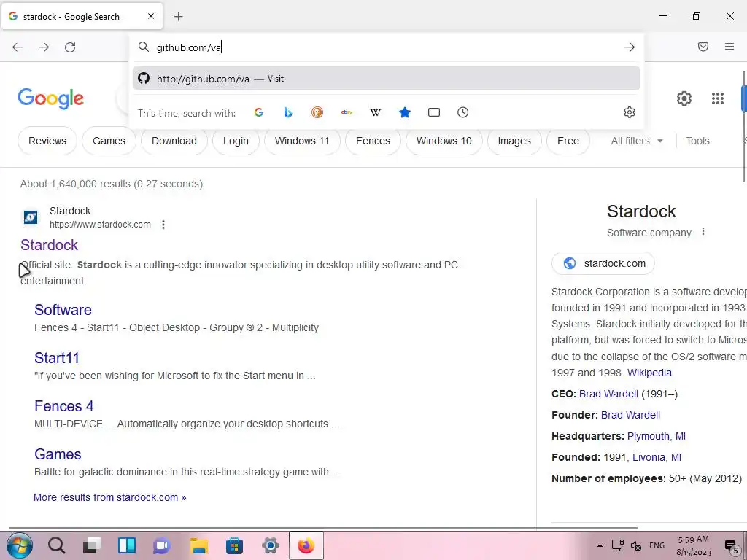Open more options in Stardock knowledge panel
The width and height of the screenshot is (747, 560).
(x=703, y=232)
